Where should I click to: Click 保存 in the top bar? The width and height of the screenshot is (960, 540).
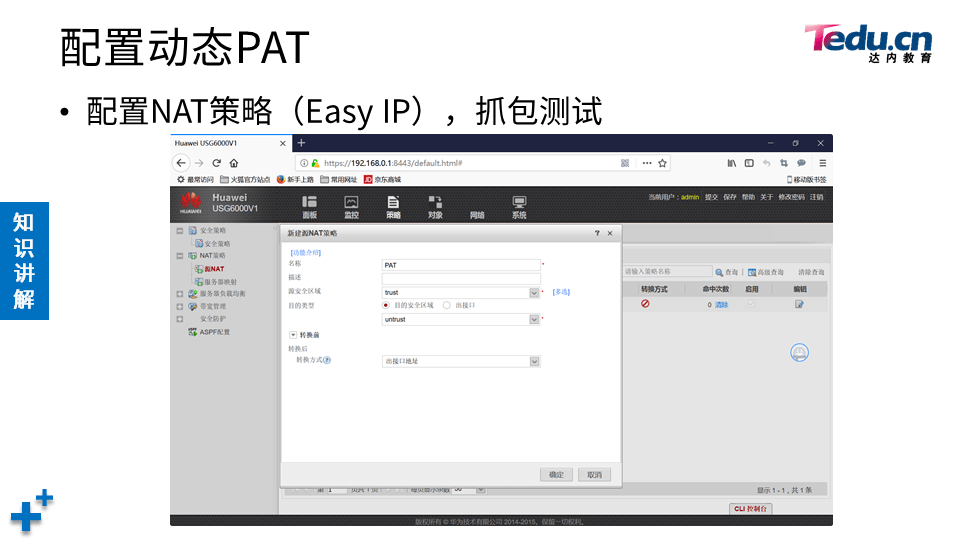click(x=730, y=197)
